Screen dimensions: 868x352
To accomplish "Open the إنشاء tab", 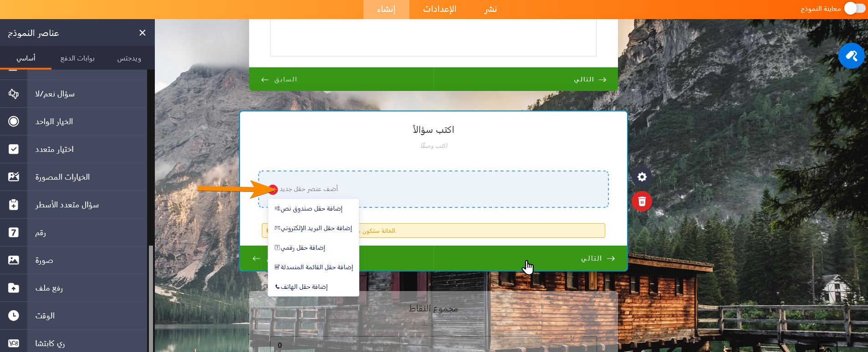I will tap(386, 9).
